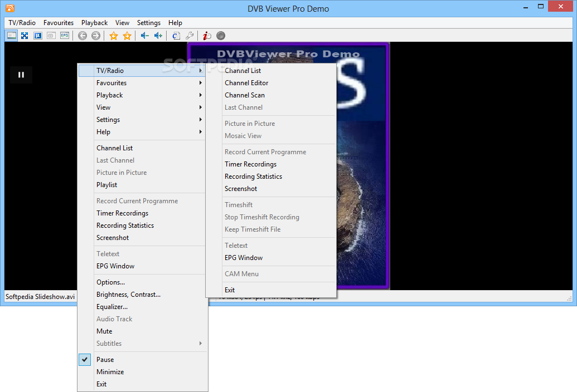Open Settings in the top menu bar
The image size is (577, 392).
(149, 23)
